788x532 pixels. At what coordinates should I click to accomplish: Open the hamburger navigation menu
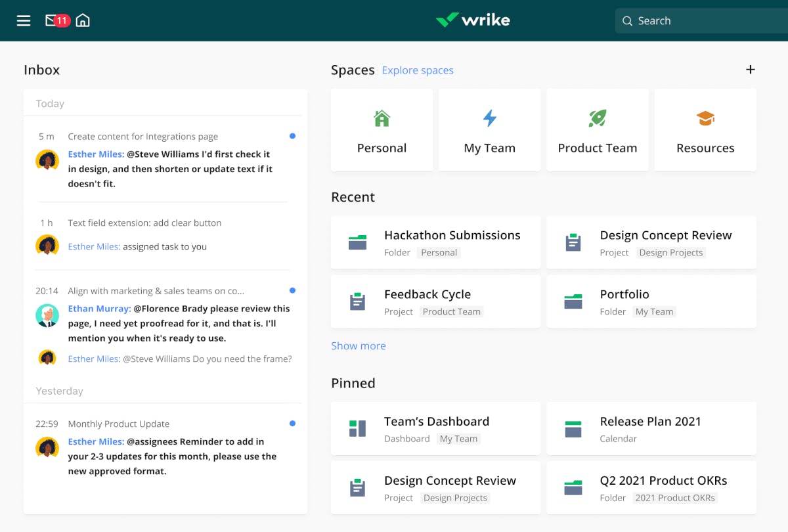(x=24, y=21)
